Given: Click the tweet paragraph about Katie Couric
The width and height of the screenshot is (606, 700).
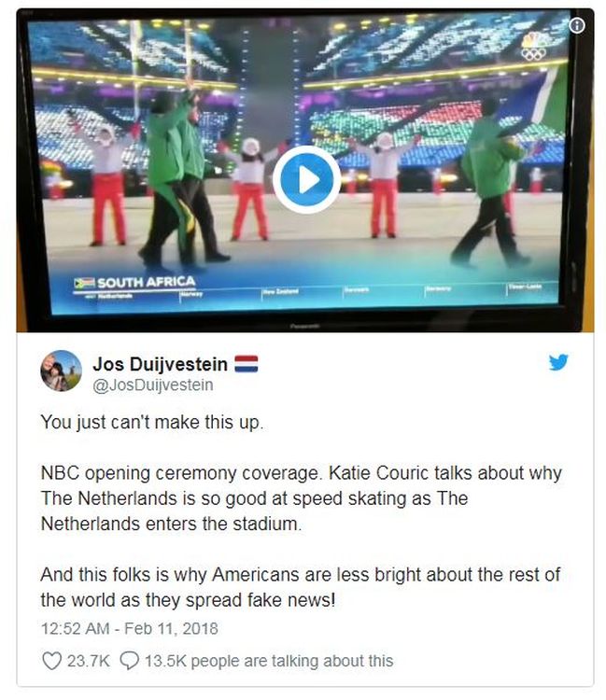Looking at the screenshot, I should [302, 498].
